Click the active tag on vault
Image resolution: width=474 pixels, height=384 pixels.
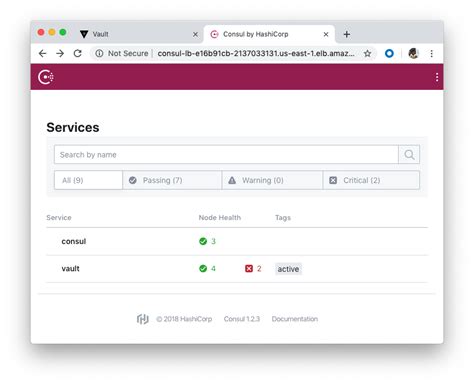coord(288,269)
